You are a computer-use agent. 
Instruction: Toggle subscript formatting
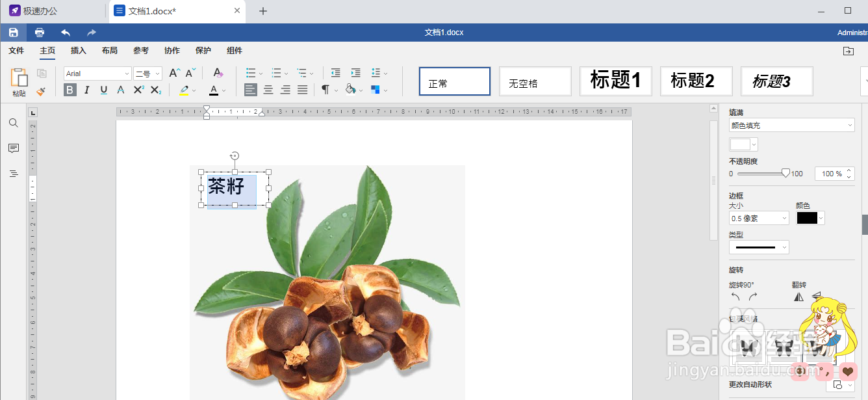155,90
